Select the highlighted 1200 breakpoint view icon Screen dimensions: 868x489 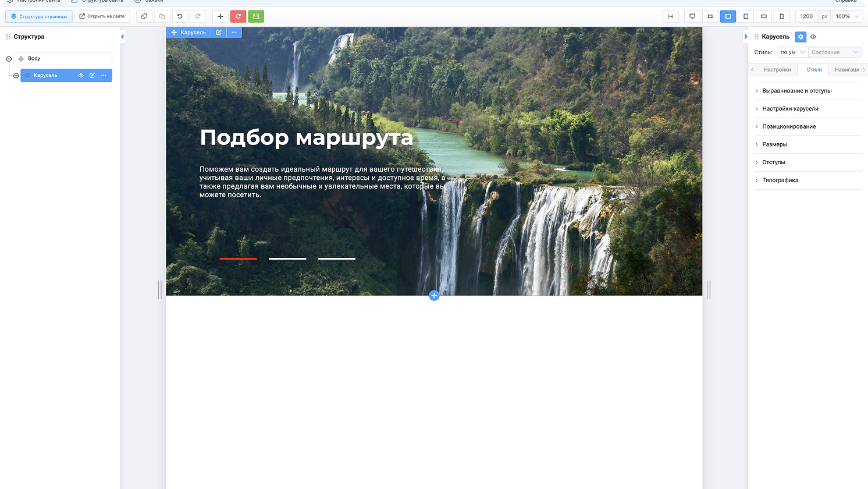click(728, 16)
